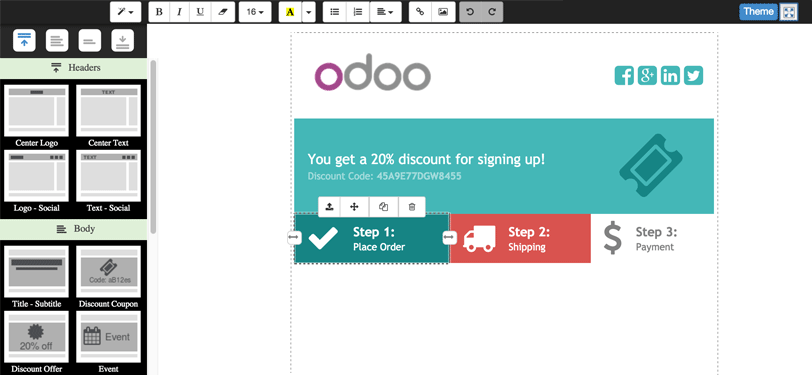Click the move snippet crosshair icon
812x375 pixels.
[355, 207]
